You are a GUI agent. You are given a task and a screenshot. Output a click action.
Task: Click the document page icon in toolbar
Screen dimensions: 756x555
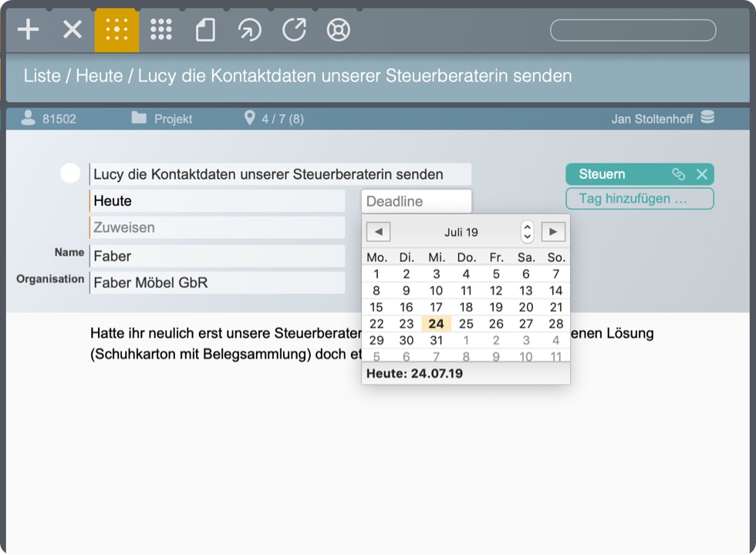205,30
